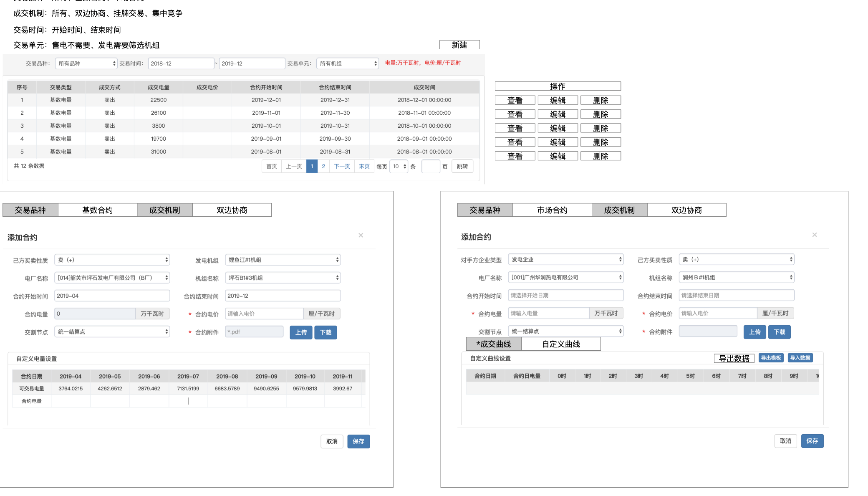Open 电厂名称 广州华润热电 dropdown
The height and width of the screenshot is (496, 868).
[566, 277]
